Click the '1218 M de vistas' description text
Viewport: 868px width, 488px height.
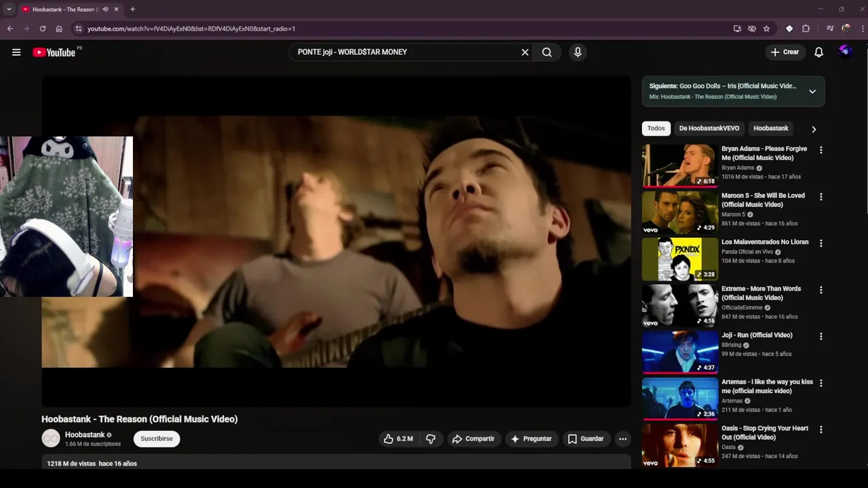(71, 464)
